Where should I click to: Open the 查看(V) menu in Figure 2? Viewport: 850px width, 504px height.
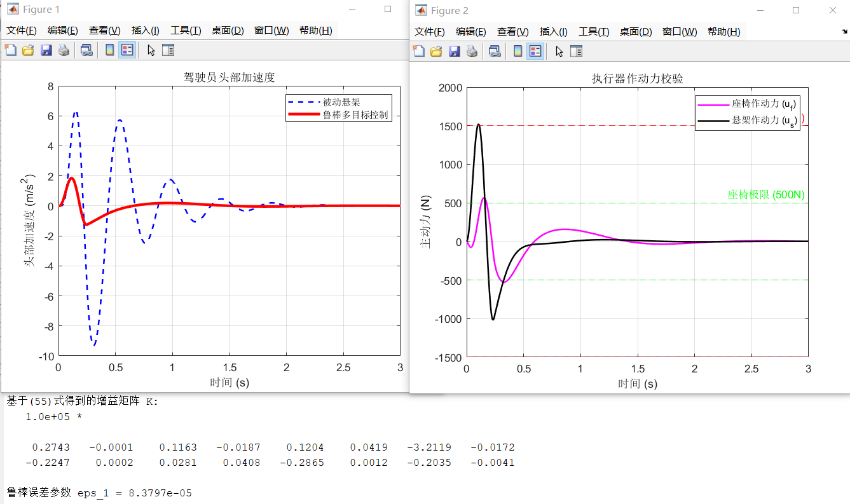[513, 32]
